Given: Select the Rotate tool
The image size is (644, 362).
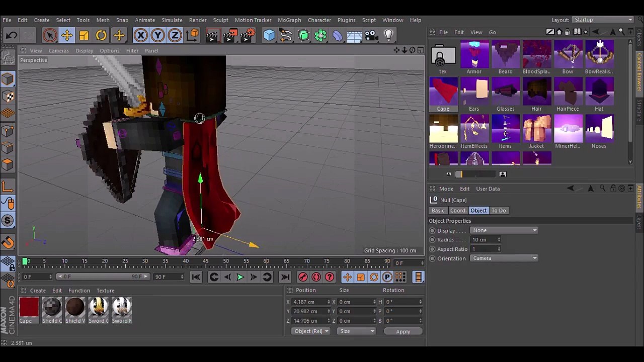Looking at the screenshot, I should (x=101, y=35).
